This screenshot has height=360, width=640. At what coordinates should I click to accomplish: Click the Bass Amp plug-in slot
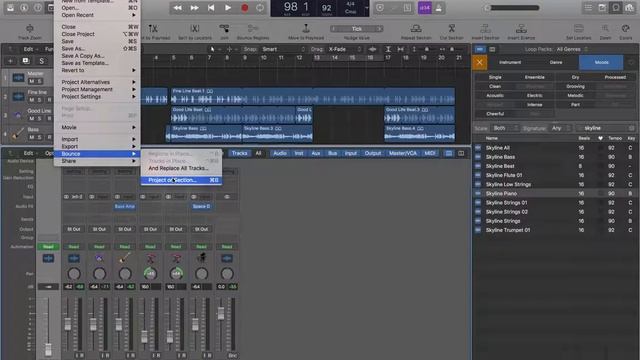point(125,207)
